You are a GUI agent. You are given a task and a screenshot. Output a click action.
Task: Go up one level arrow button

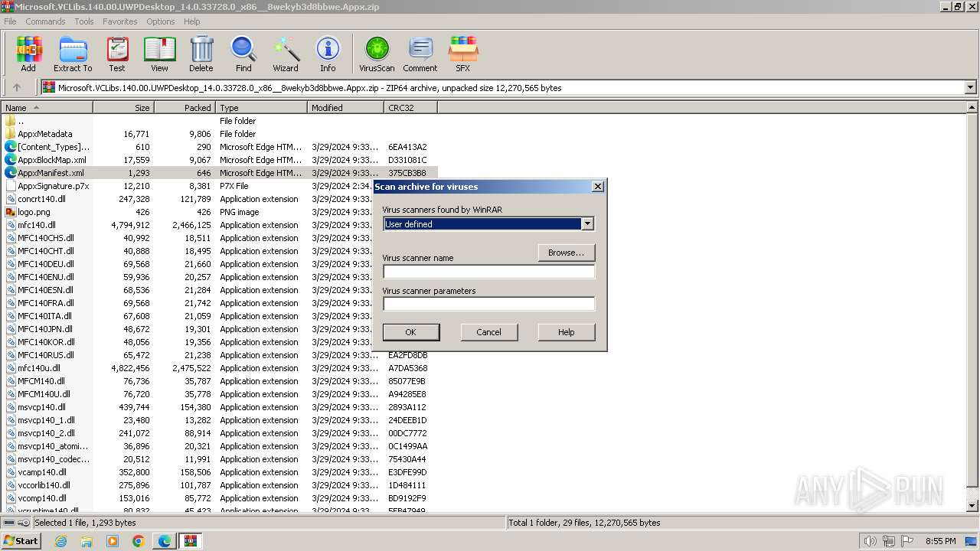(x=17, y=88)
